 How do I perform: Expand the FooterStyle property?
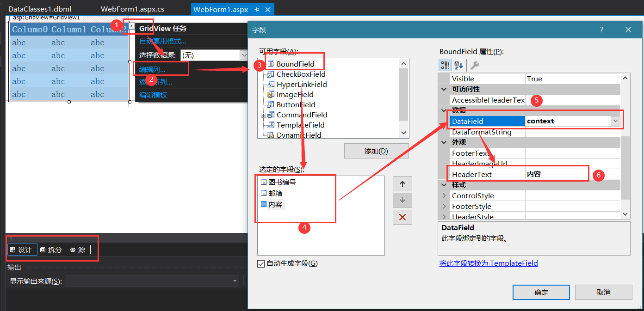point(445,206)
